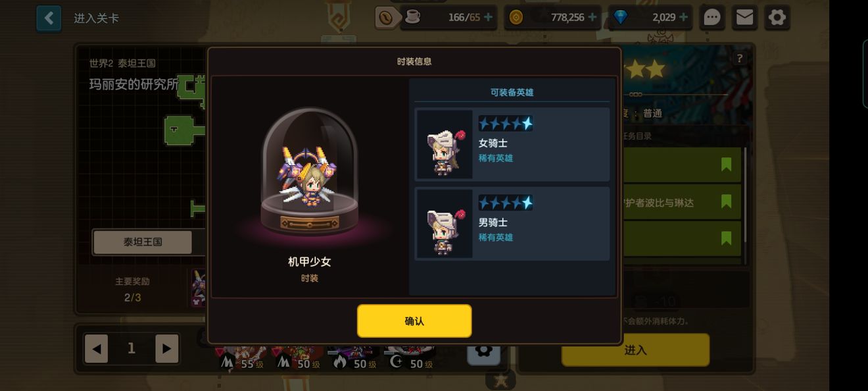Select the 女骑士 hero entry
868x391 pixels.
coord(512,145)
